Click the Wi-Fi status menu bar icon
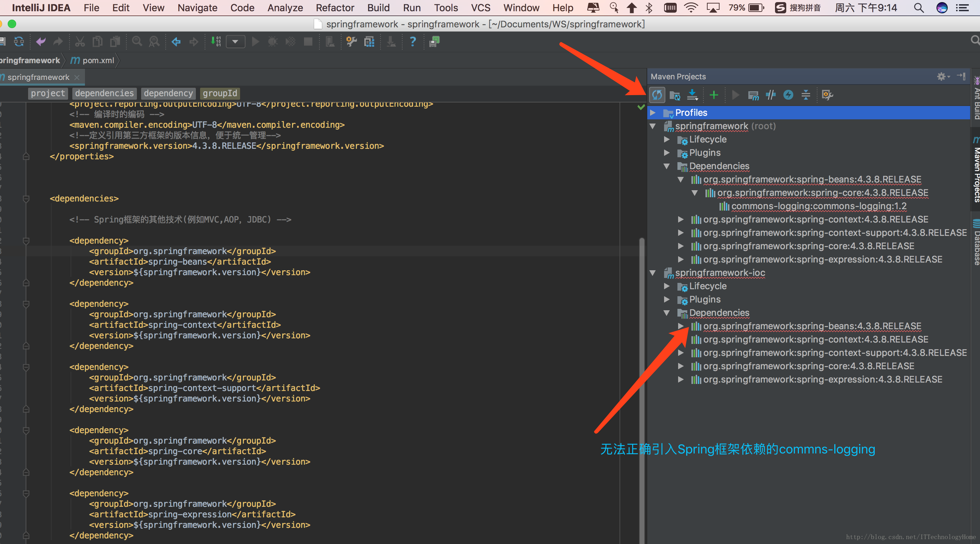 click(x=690, y=8)
